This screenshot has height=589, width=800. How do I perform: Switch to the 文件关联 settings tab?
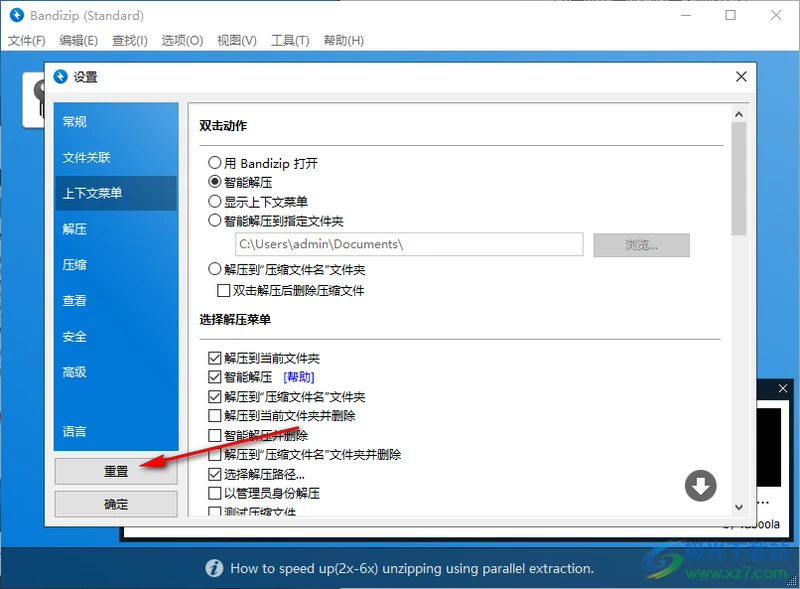116,157
